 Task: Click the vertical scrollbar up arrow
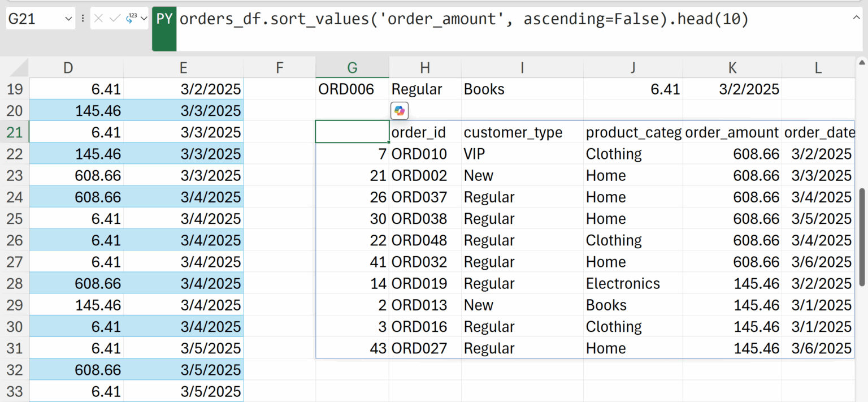pyautogui.click(x=862, y=63)
